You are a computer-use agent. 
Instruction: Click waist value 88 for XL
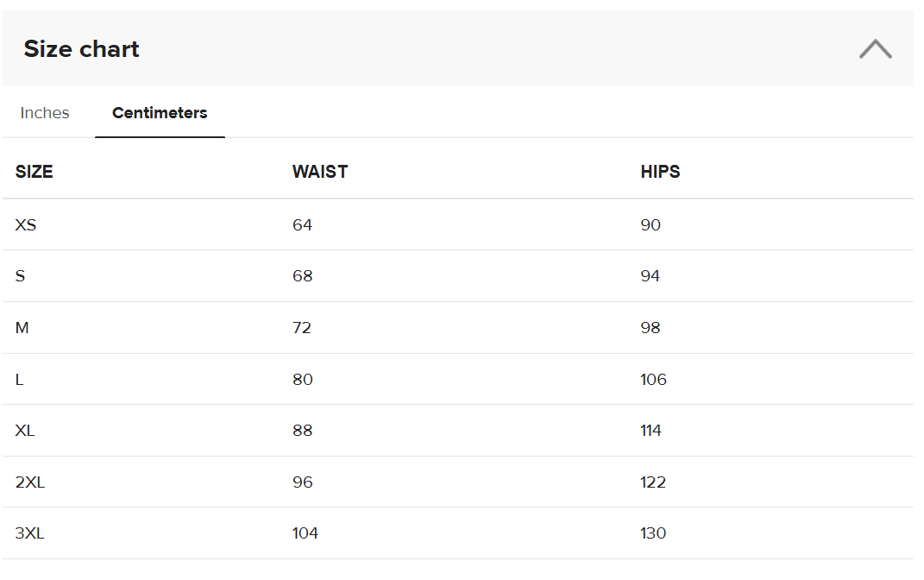click(x=302, y=431)
